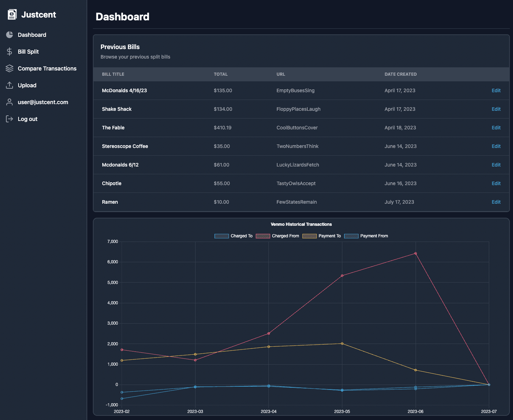Click Charged From peak point at 2023-06
The width and height of the screenshot is (513, 420).
coord(416,253)
